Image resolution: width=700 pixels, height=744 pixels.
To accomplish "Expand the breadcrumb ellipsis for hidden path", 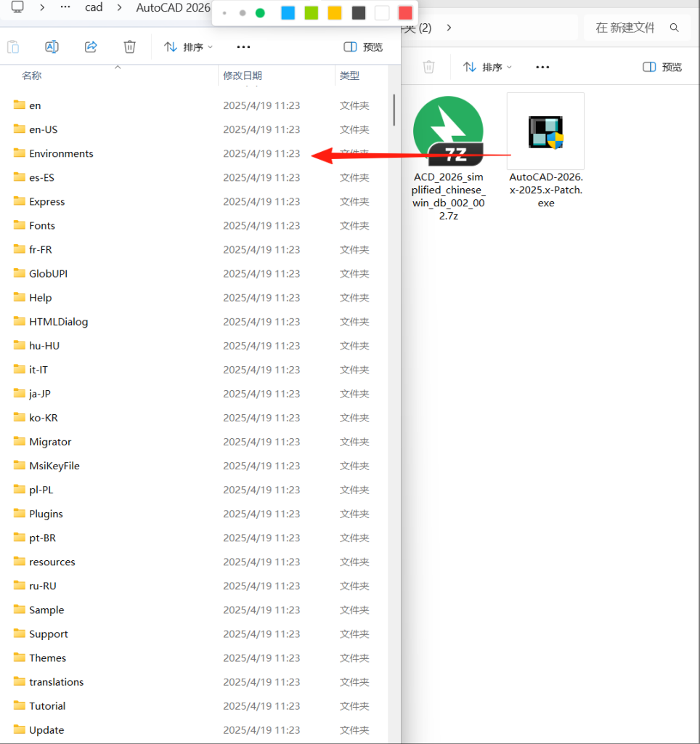I will pyautogui.click(x=65, y=8).
